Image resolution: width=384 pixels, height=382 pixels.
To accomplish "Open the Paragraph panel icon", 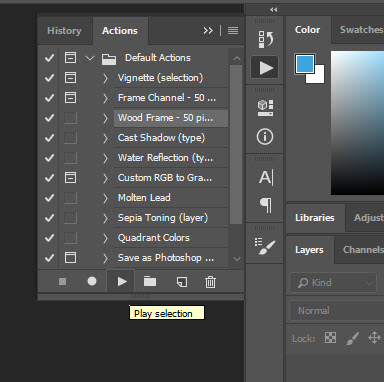I will pos(266,205).
